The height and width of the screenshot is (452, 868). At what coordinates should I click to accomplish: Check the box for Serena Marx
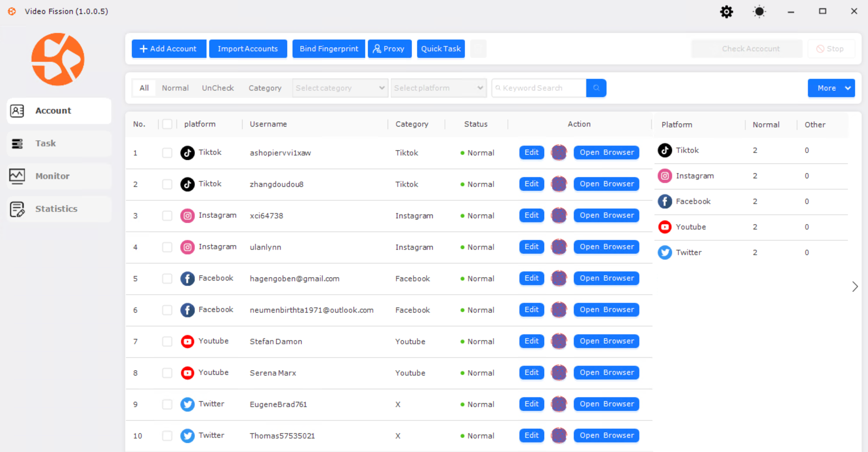(x=167, y=373)
